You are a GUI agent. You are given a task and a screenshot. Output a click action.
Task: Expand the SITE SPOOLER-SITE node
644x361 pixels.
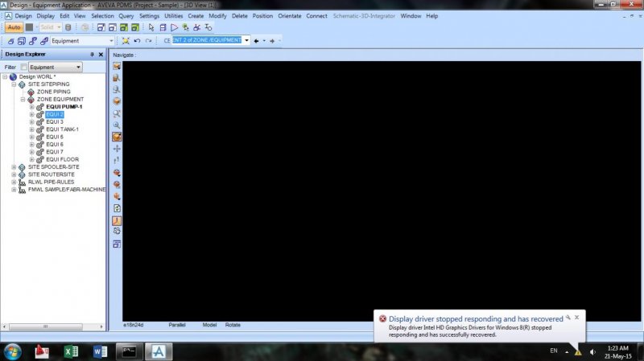[14, 167]
